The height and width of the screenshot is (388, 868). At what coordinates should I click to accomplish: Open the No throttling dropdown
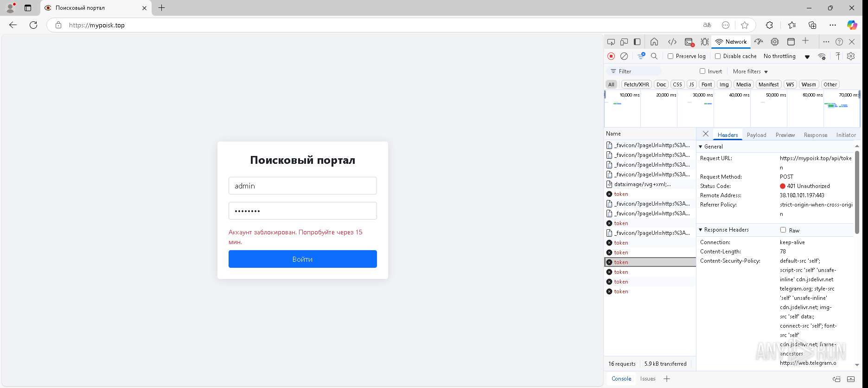tap(786, 56)
